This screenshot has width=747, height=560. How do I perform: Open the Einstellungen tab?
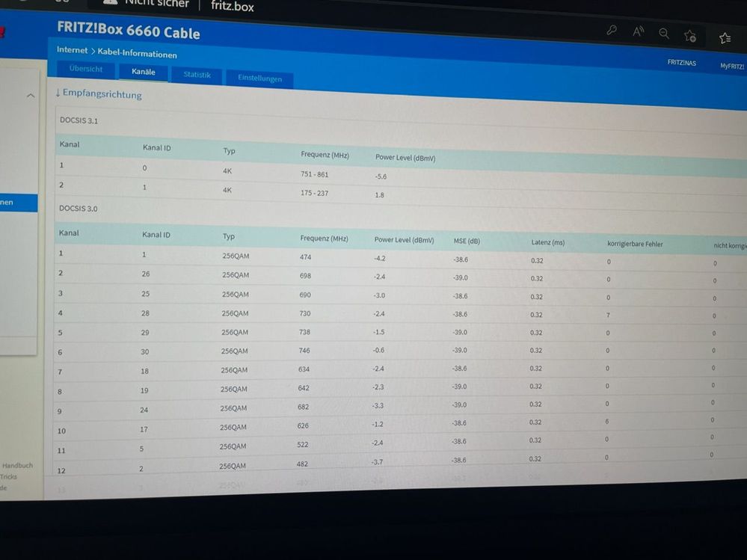point(259,78)
